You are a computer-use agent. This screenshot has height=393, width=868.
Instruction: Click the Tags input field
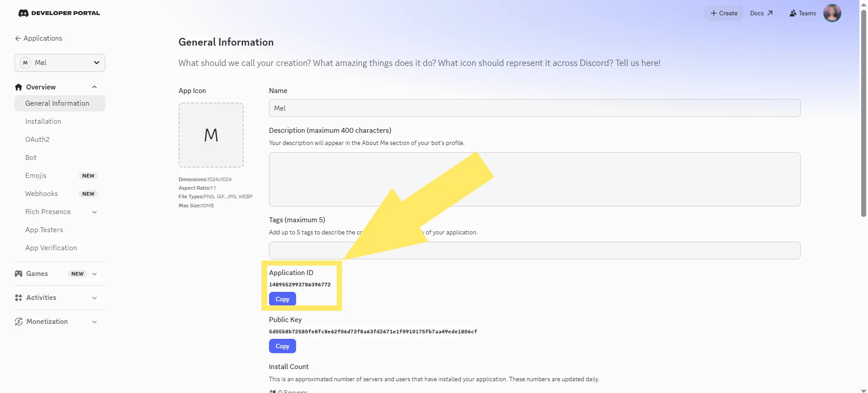tap(534, 250)
